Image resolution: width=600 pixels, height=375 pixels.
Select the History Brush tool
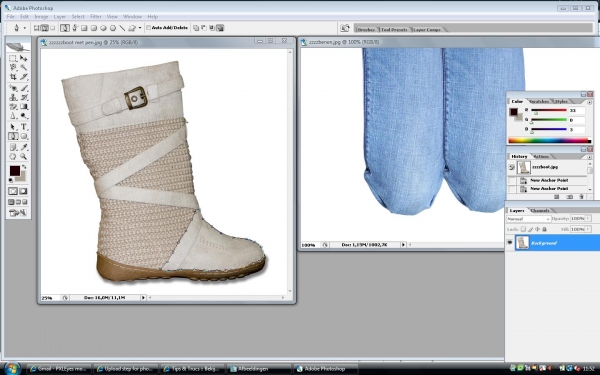(24, 98)
